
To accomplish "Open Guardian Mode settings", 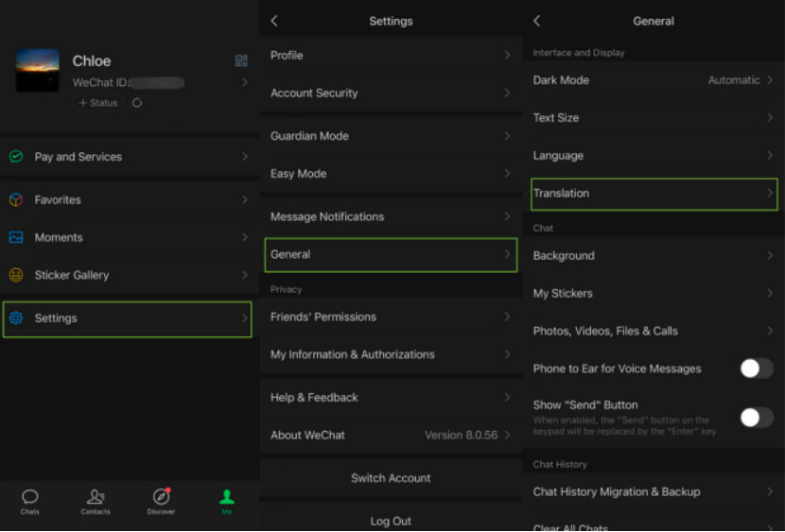I will [x=391, y=136].
